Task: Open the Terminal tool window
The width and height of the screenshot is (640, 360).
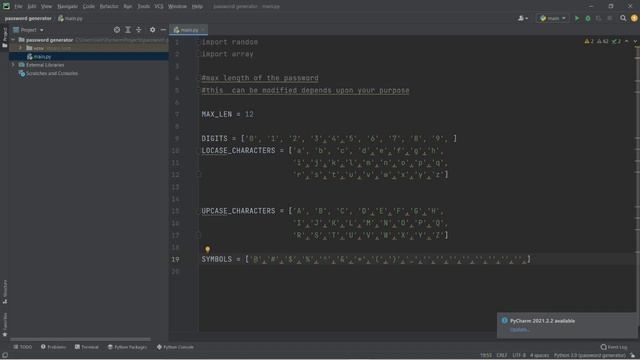Action: [x=87, y=347]
